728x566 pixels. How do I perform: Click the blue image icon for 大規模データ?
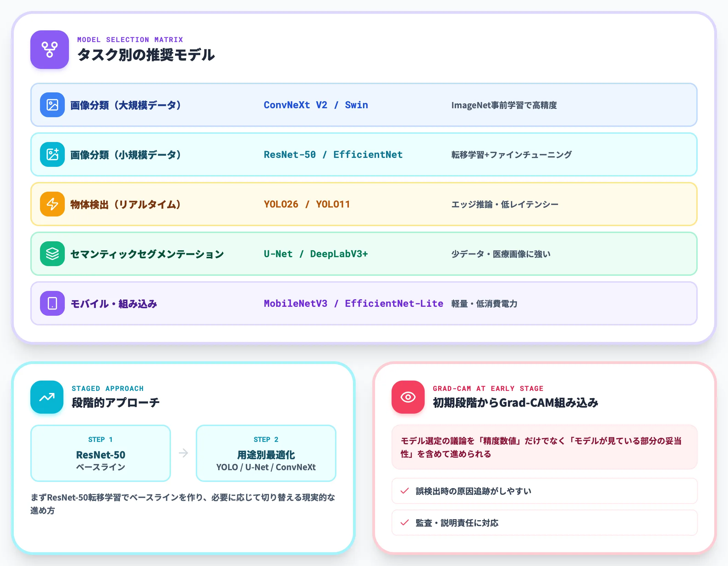click(52, 105)
